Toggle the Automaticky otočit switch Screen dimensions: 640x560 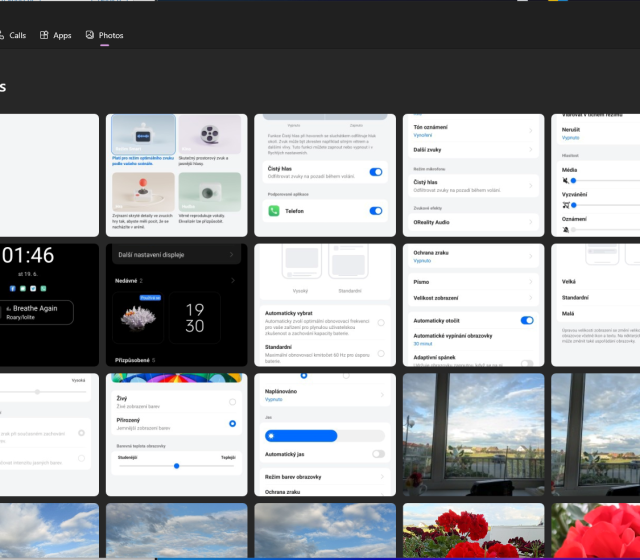tap(527, 320)
